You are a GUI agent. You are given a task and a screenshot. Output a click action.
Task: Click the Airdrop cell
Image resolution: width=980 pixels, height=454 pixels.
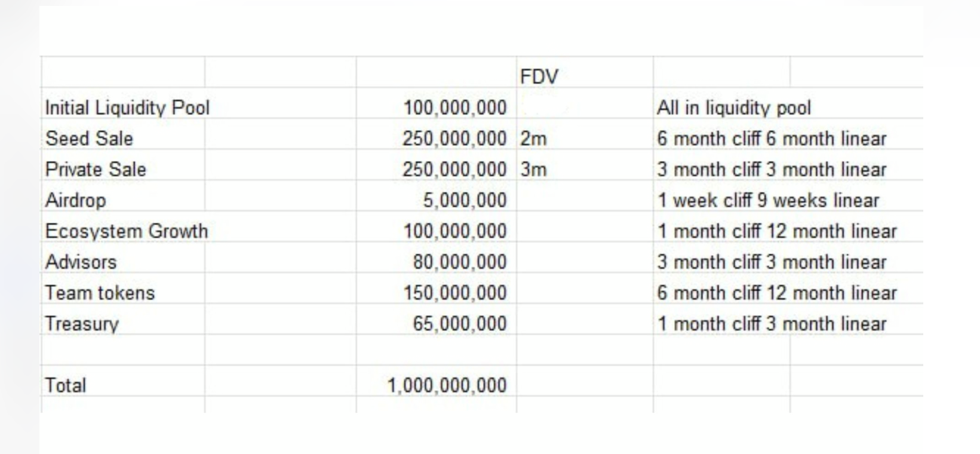76,200
